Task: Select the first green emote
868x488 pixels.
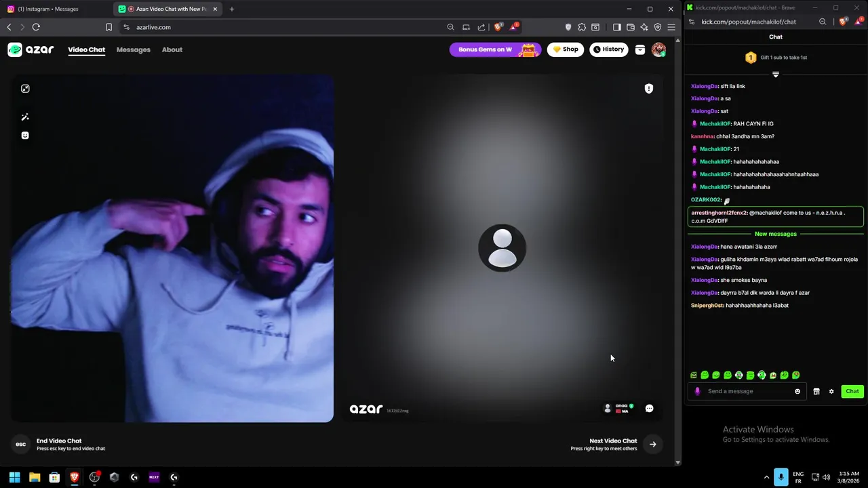Action: [694, 375]
